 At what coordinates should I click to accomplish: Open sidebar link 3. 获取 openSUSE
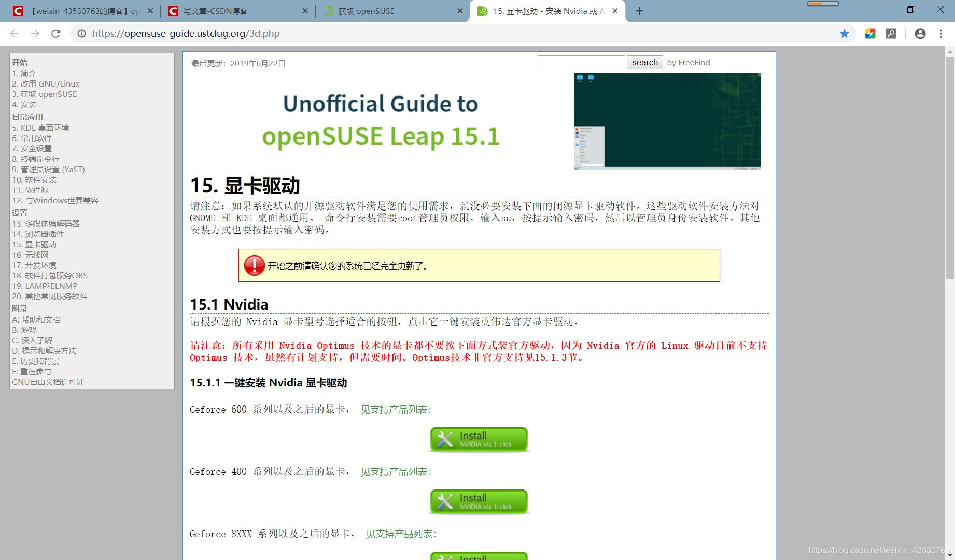click(x=45, y=94)
